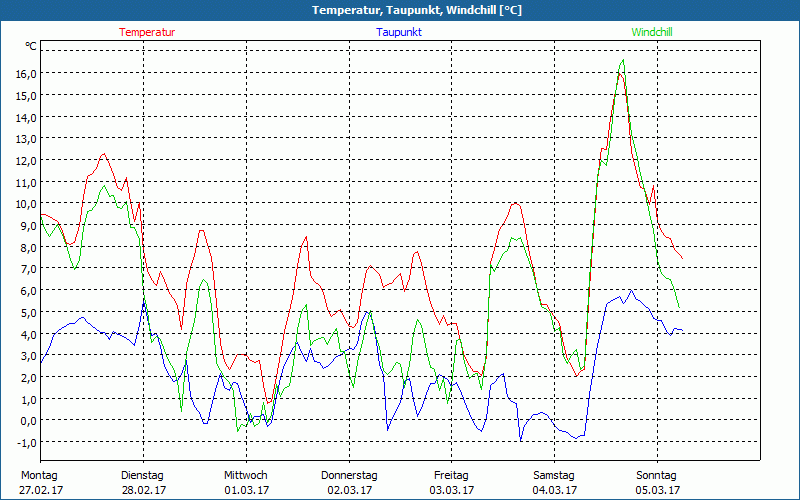Select the blue Taupunkt legend label
The width and height of the screenshot is (800, 500).
pos(398,32)
